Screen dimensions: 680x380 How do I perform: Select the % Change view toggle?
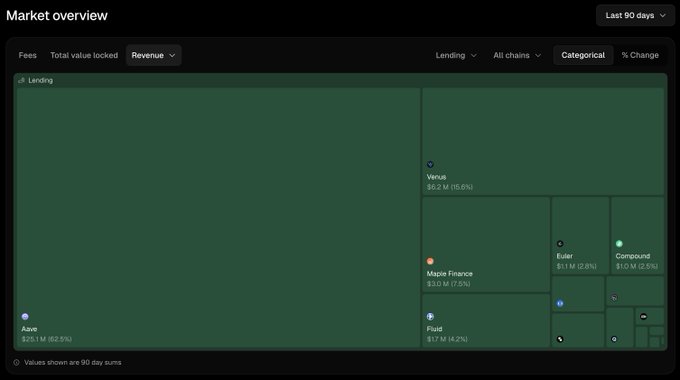pos(640,56)
